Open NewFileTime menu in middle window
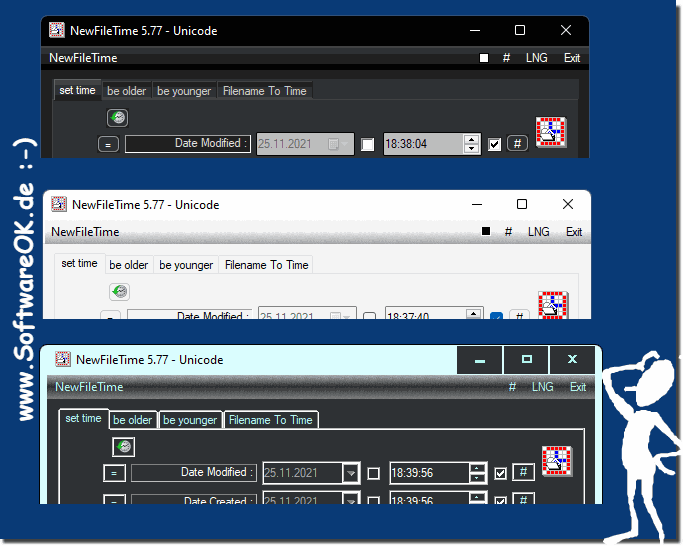 85,232
